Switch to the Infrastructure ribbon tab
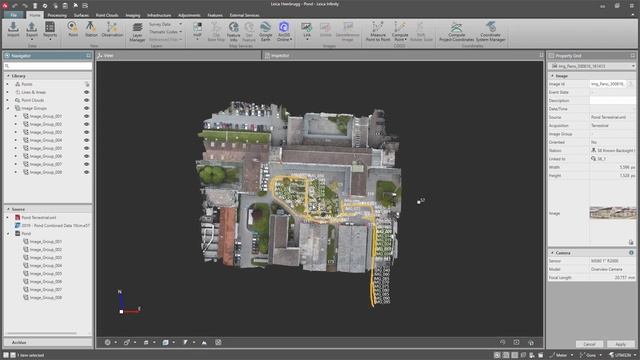Screen dimensions: 640x360 click(x=159, y=15)
